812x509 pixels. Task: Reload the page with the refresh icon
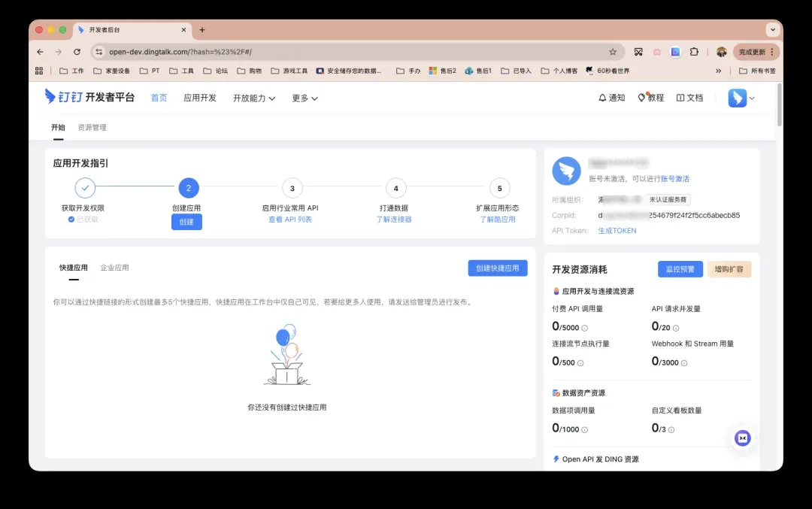(x=77, y=52)
